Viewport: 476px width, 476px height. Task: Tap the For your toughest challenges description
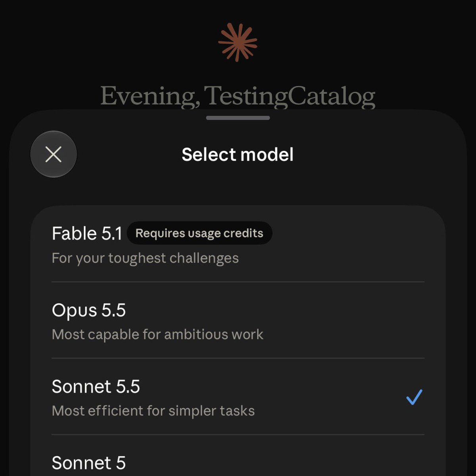click(145, 258)
